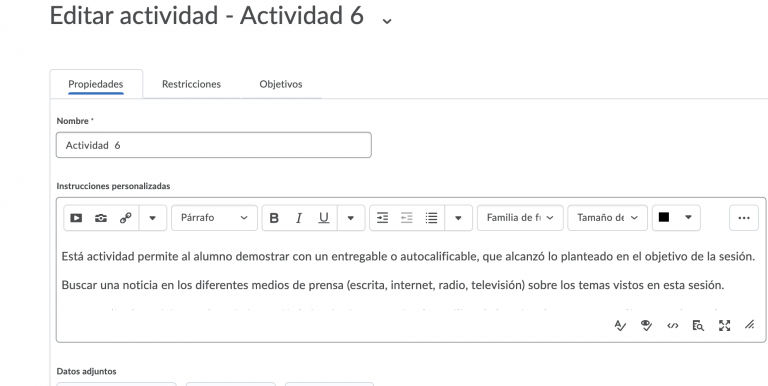Click the Nombre field containing Actividad 6
Viewport: 768px width, 386px height.
coord(214,145)
